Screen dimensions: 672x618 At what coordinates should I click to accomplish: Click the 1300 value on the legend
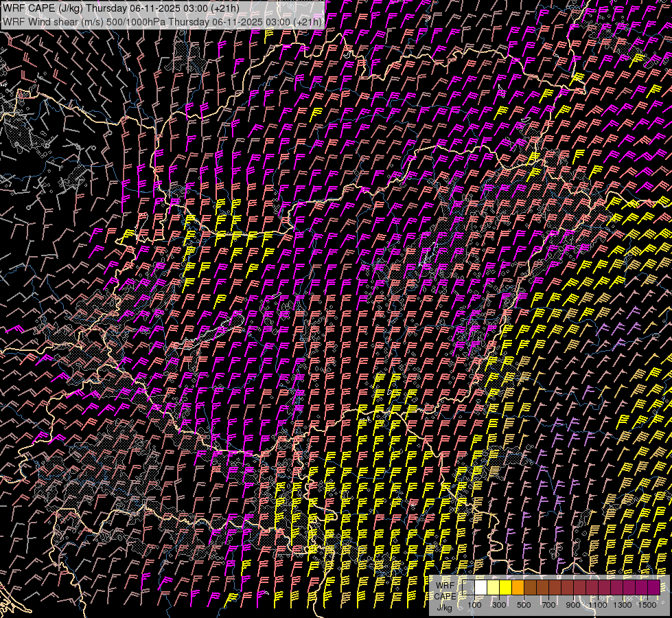(x=623, y=604)
